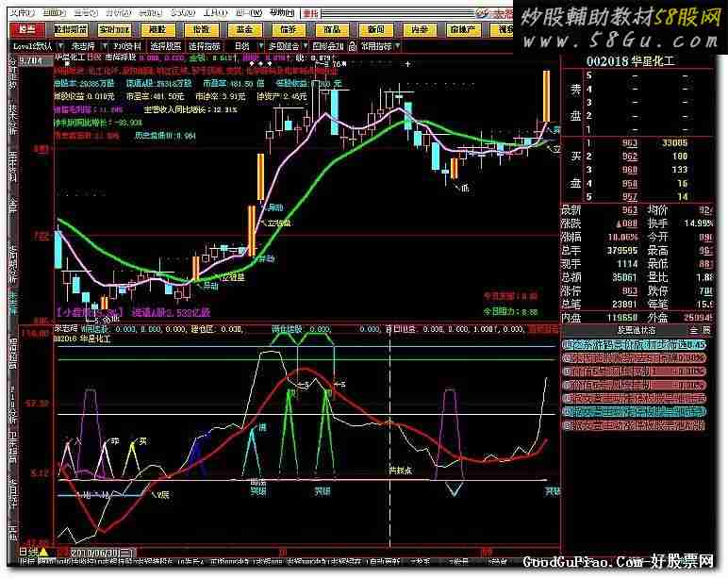
Task: Click the second red stock pool status bar
Action: tap(635, 358)
